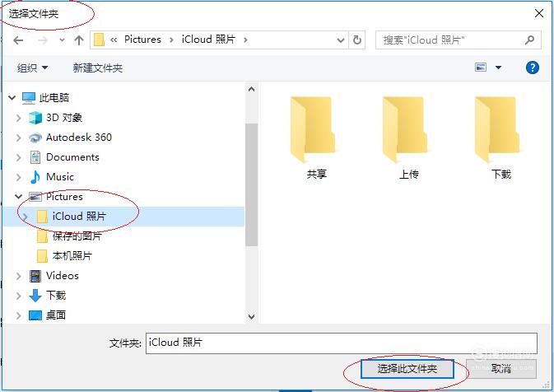The image size is (554, 392).
Task: Expand the Autodesk 360 node
Action: click(18, 138)
